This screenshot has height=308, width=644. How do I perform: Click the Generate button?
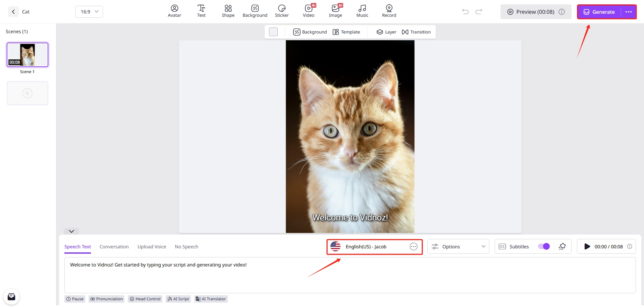[x=599, y=12]
